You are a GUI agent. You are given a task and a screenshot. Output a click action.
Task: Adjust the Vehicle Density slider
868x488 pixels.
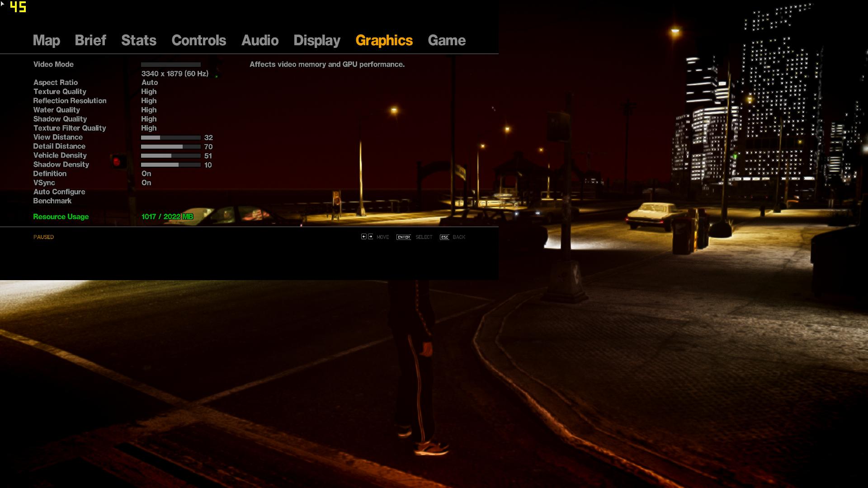pos(170,155)
